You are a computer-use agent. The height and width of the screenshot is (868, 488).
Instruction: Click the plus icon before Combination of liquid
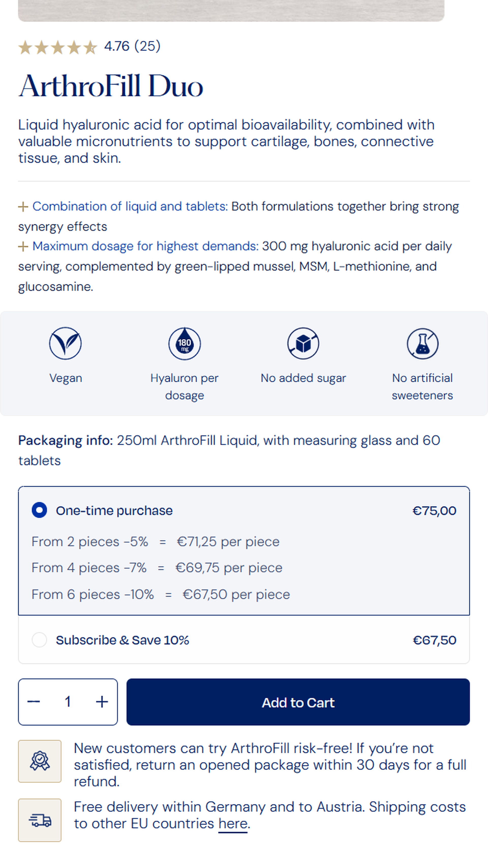pos(23,207)
